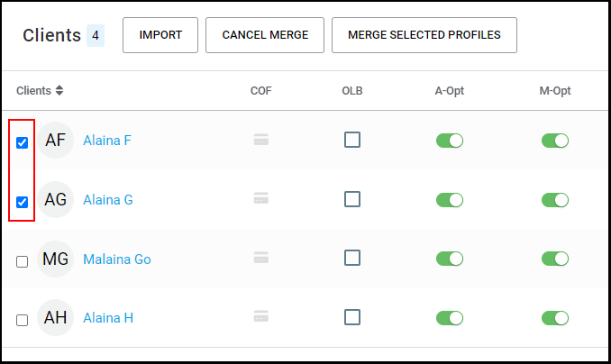Image resolution: width=611 pixels, height=364 pixels.
Task: Uncheck the merge checkbox for Alaina F
Action: pyautogui.click(x=23, y=142)
